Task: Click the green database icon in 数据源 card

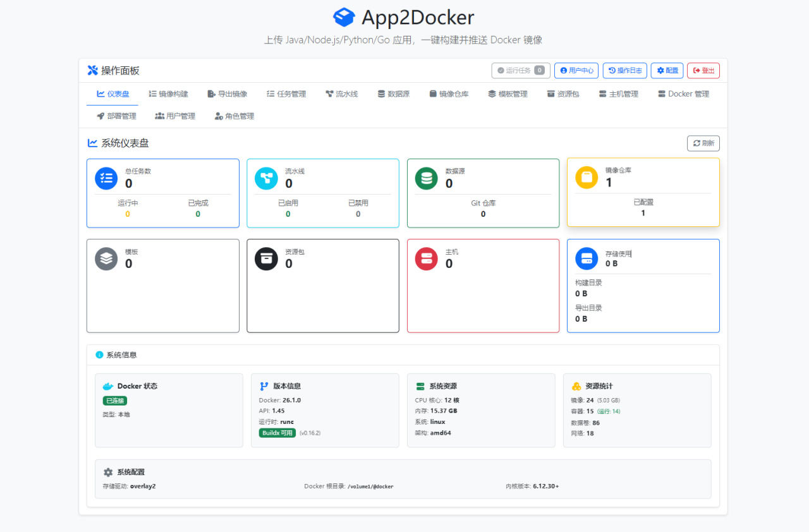Action: point(427,178)
